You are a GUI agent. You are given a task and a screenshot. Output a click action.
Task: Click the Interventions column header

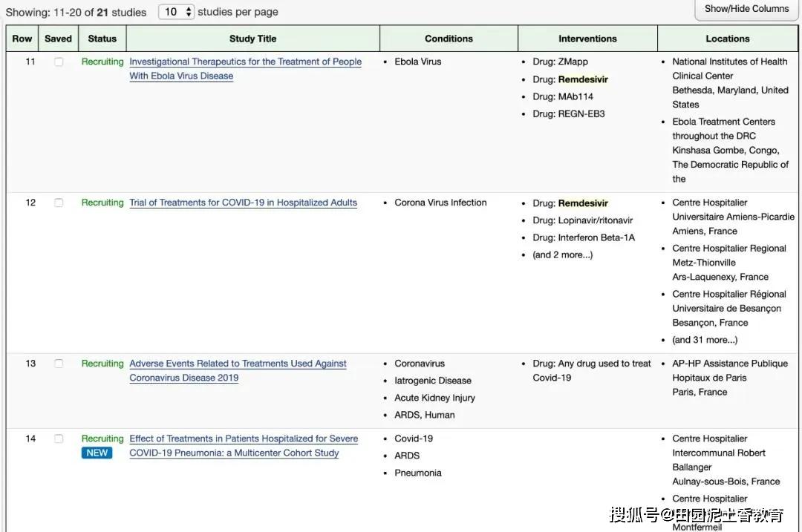click(x=587, y=39)
